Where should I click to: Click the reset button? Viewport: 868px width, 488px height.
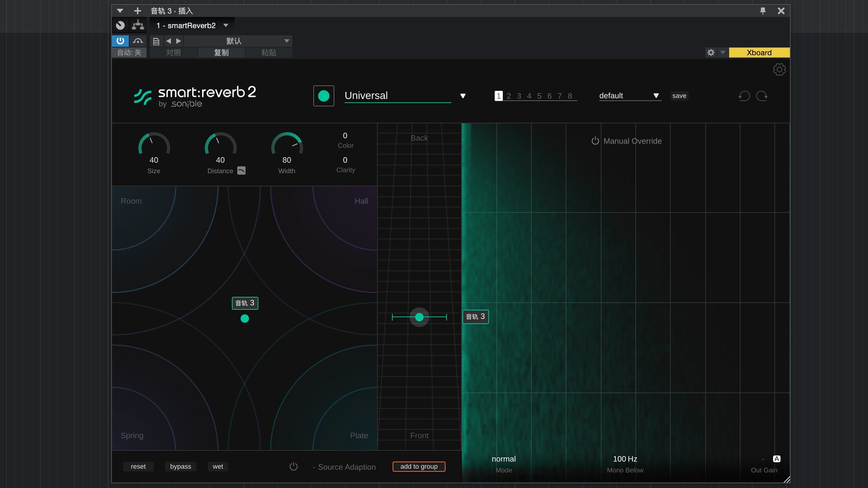(138, 466)
